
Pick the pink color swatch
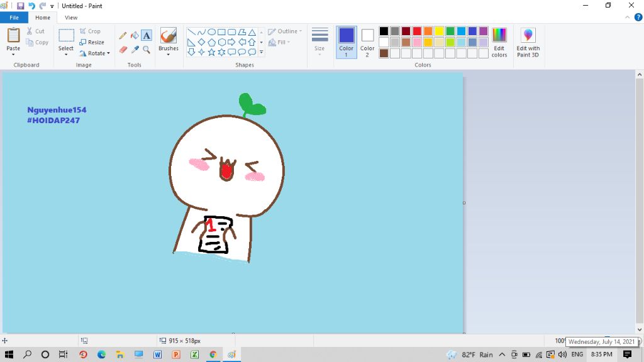417,42
